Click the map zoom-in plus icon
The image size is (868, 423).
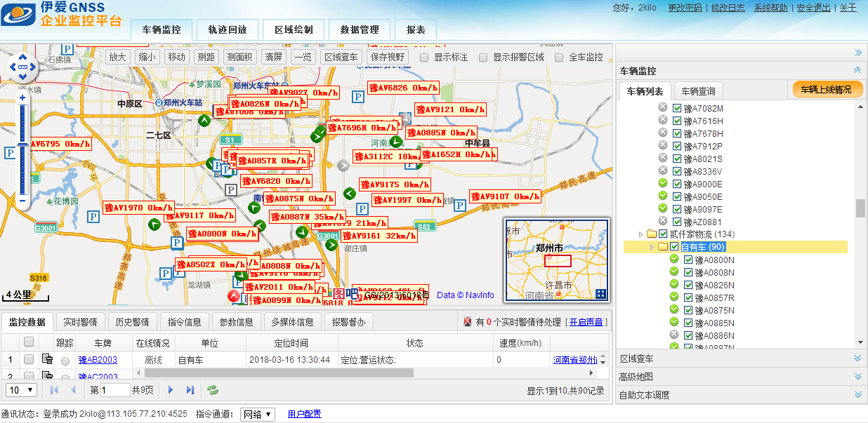click(22, 98)
